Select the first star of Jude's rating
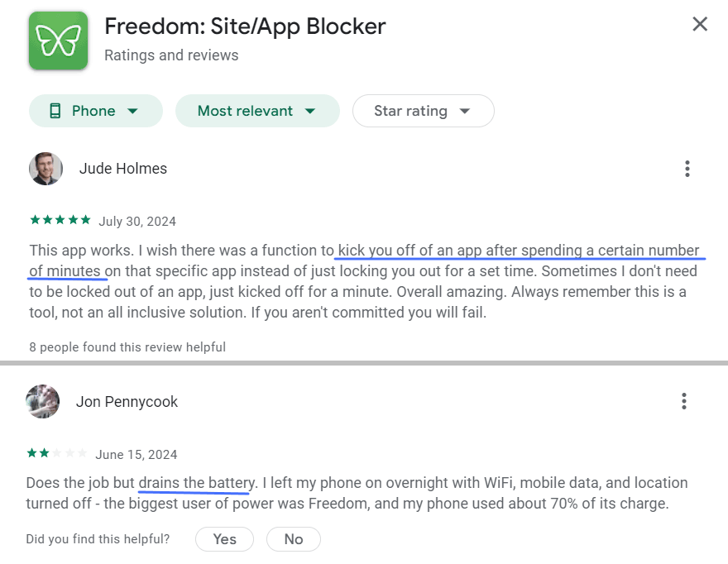Viewport: 728px width, 564px height. point(33,220)
